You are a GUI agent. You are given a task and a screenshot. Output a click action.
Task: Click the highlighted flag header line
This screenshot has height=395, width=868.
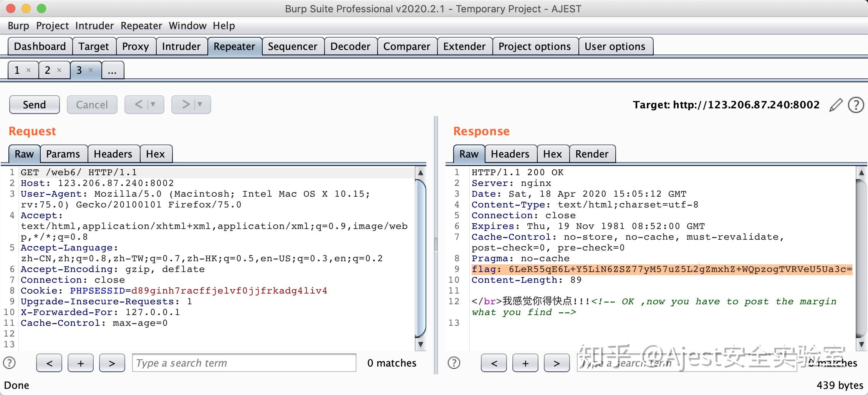tap(662, 269)
